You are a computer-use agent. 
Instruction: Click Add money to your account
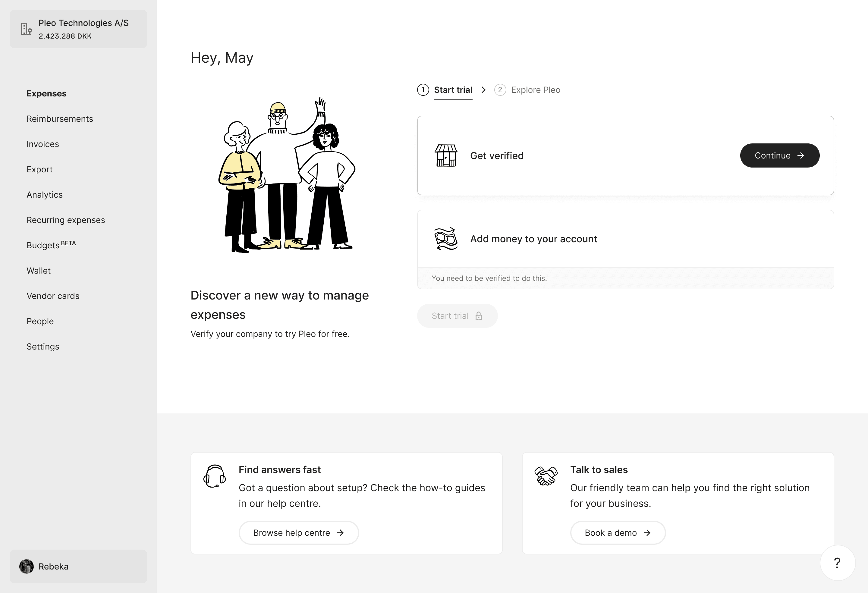click(533, 239)
